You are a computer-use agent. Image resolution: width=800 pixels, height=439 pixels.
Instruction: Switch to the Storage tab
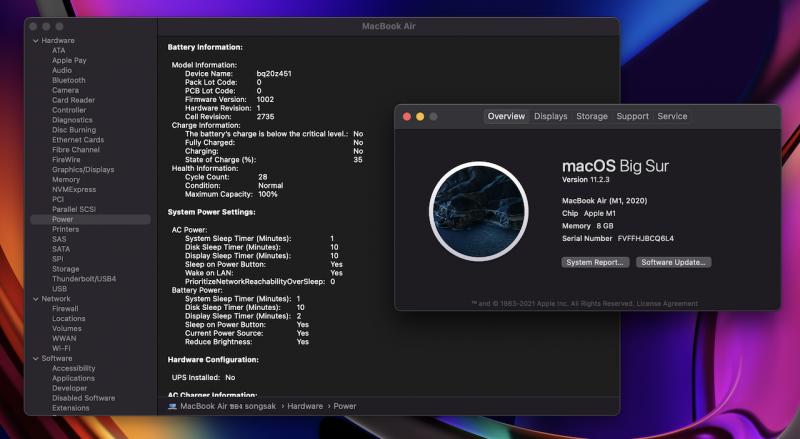coord(592,116)
